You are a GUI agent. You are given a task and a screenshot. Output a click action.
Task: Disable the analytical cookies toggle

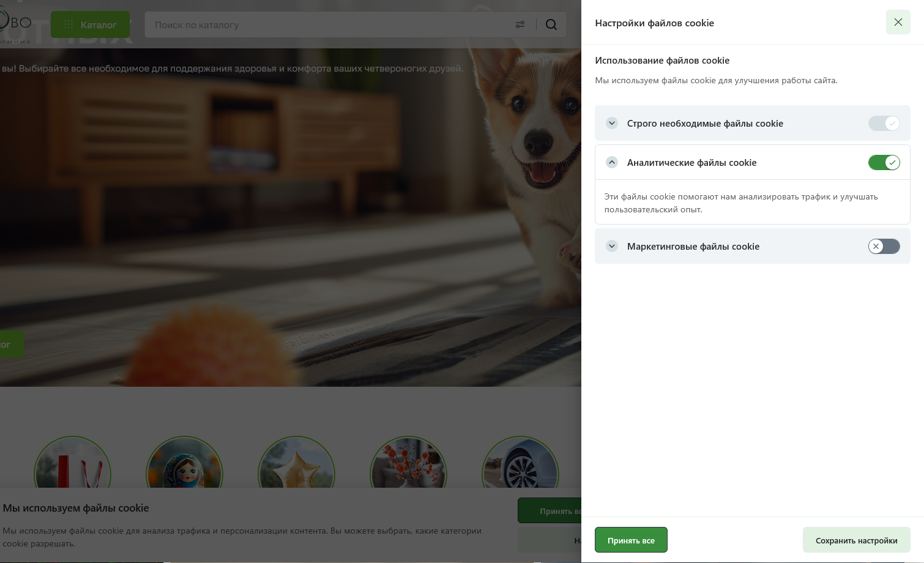(884, 162)
